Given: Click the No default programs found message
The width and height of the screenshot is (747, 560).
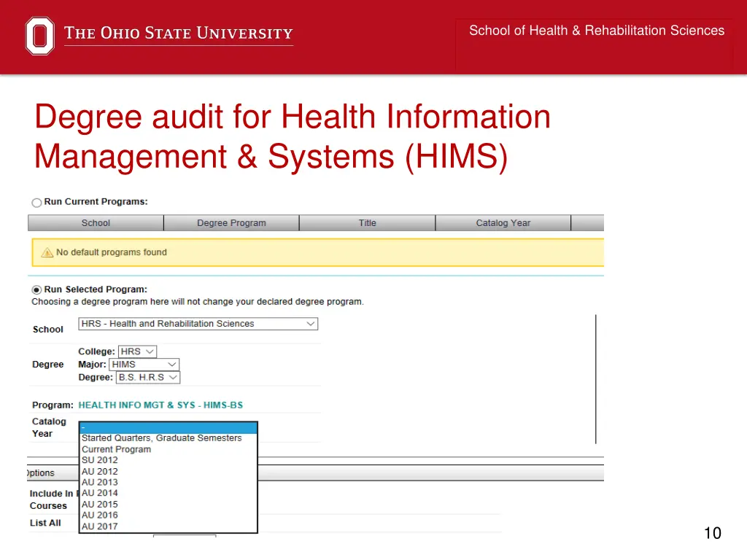Looking at the screenshot, I should pyautogui.click(x=112, y=252).
